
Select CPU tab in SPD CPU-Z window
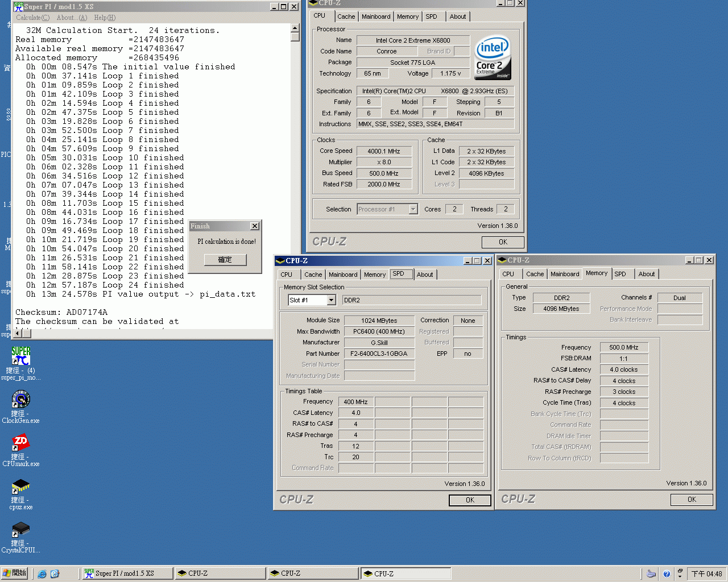click(287, 275)
